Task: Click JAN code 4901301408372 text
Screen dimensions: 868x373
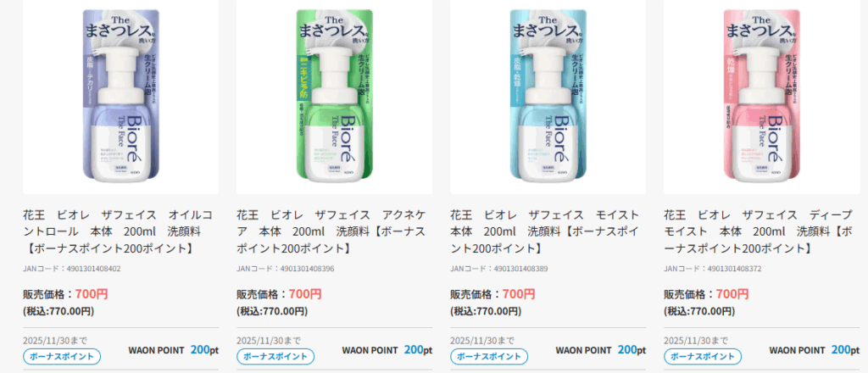Action: (712, 269)
